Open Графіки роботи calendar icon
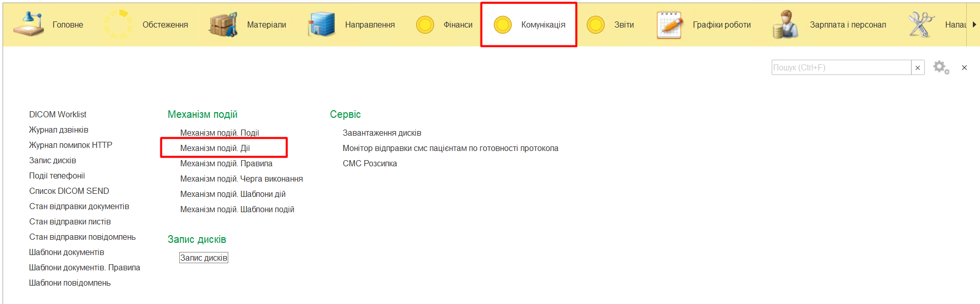Screen dimensions: 980x304 coord(670,24)
